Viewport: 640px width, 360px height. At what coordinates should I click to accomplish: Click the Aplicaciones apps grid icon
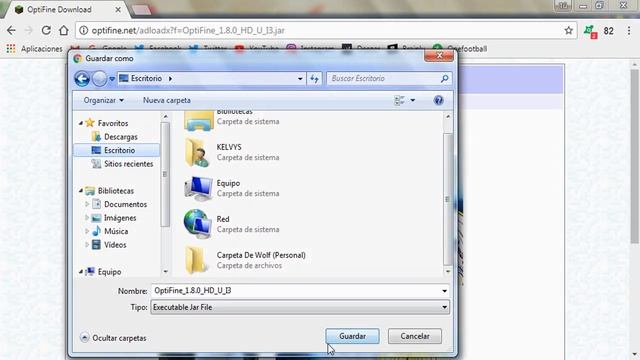coord(11,49)
